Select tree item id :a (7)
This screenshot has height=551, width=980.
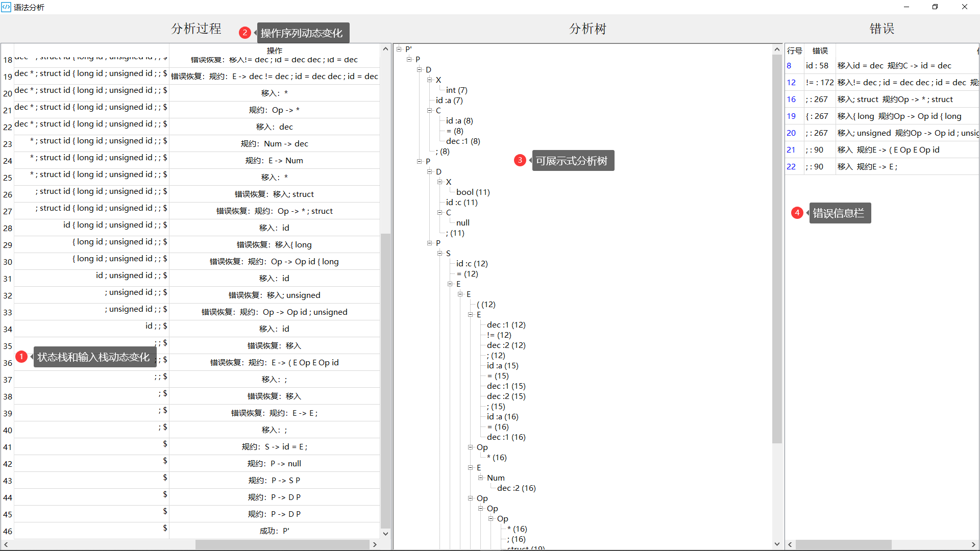(x=449, y=101)
